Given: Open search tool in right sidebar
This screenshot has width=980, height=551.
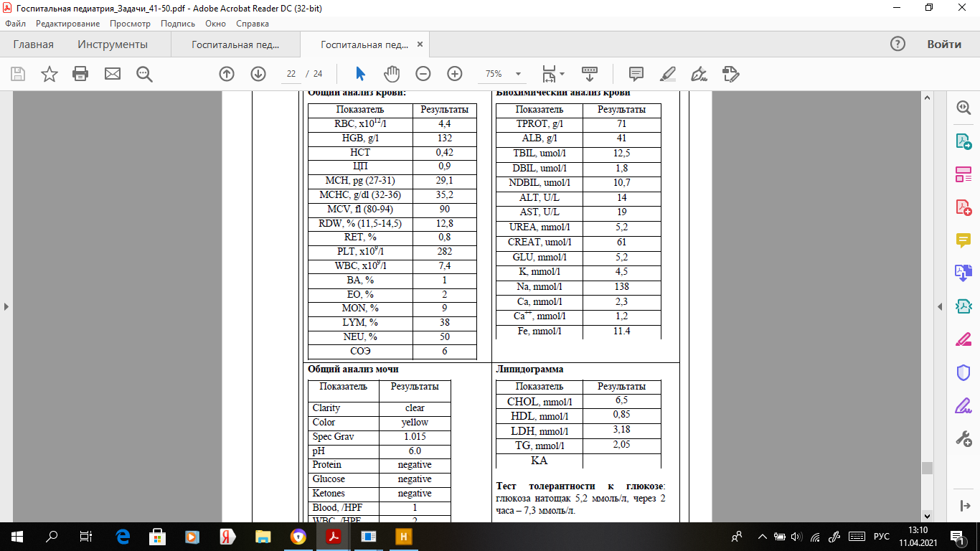Looking at the screenshot, I should click(x=963, y=108).
